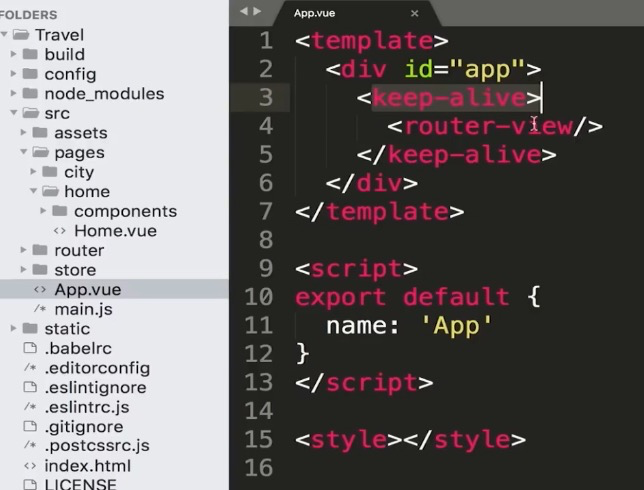Expand the store folder arrow
The image size is (644, 490).
(23, 269)
